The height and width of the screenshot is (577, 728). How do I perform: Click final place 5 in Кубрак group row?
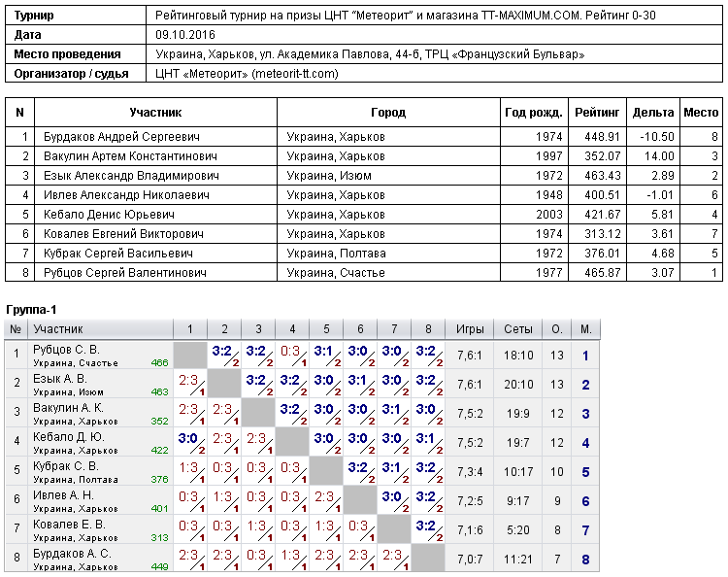coord(586,472)
